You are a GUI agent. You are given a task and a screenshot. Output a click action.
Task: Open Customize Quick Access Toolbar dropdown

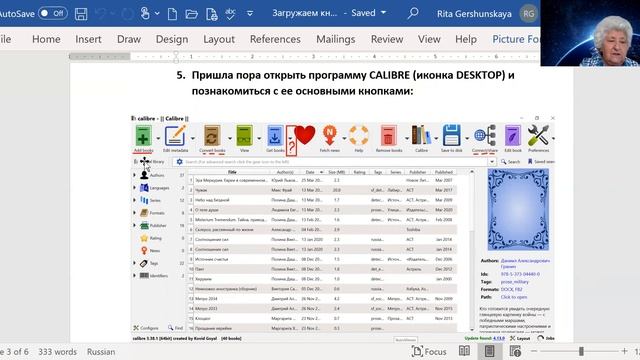point(250,14)
